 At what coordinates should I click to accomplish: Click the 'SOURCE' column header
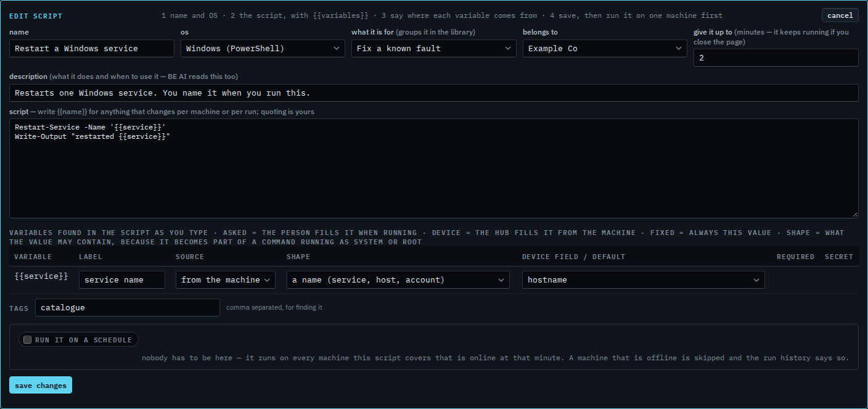coord(190,257)
